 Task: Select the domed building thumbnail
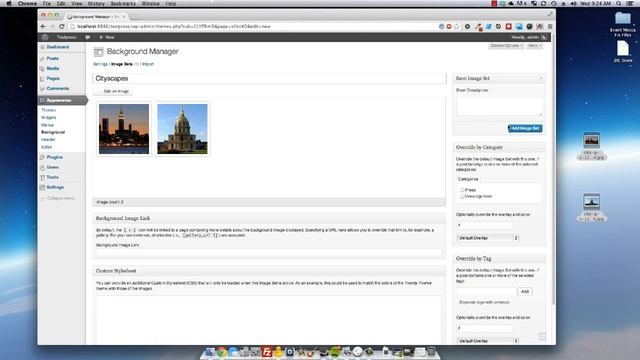(x=182, y=129)
